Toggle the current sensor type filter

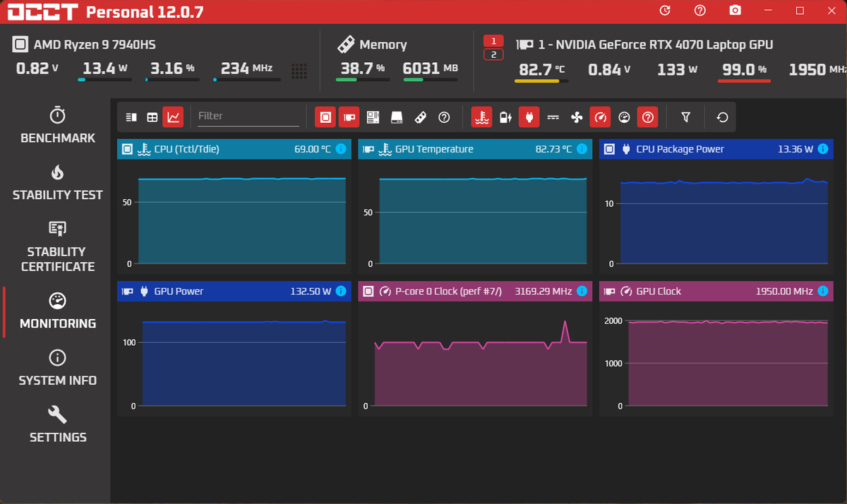click(x=553, y=117)
